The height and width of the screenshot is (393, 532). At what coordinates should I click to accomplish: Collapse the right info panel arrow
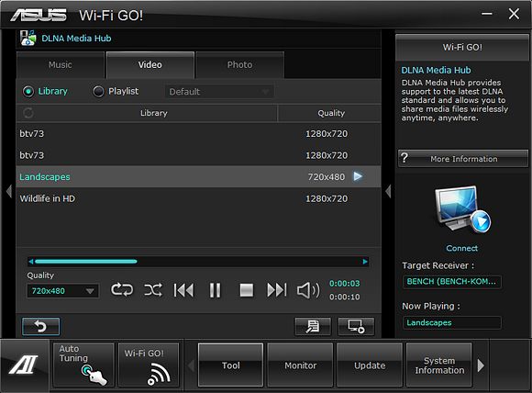click(389, 191)
